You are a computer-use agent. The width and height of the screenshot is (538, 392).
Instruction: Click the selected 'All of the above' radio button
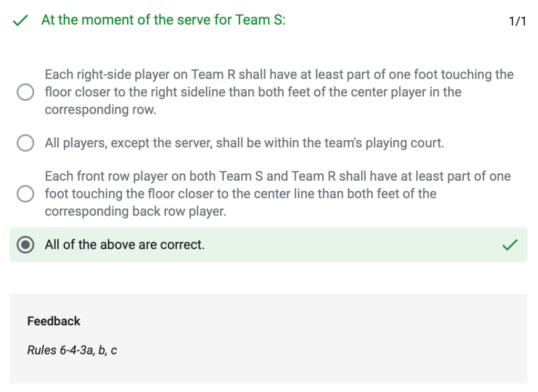tap(25, 245)
